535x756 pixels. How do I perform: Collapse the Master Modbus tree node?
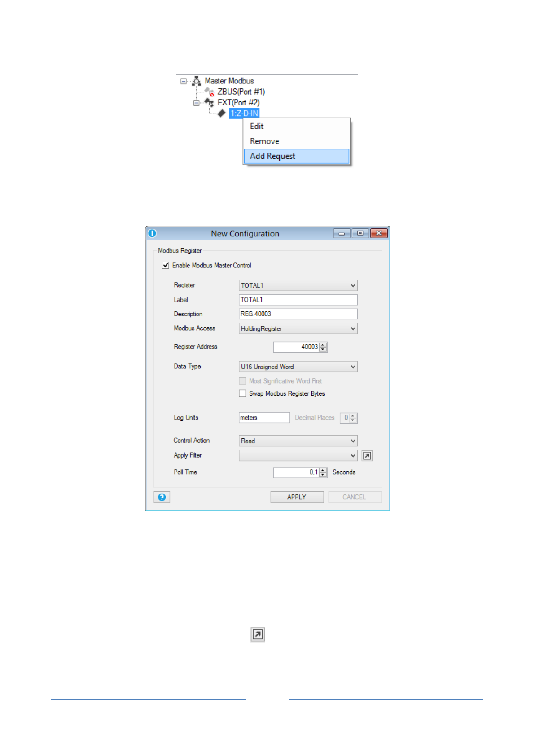coord(183,81)
